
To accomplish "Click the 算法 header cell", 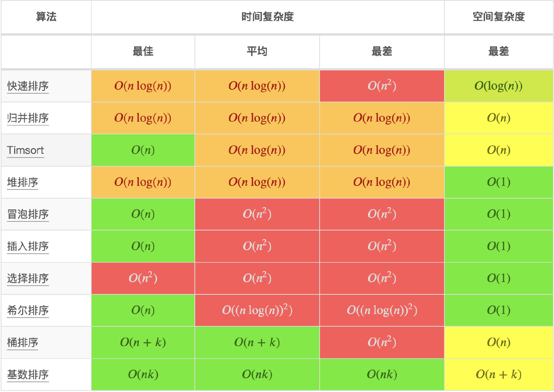I will 46,17.
